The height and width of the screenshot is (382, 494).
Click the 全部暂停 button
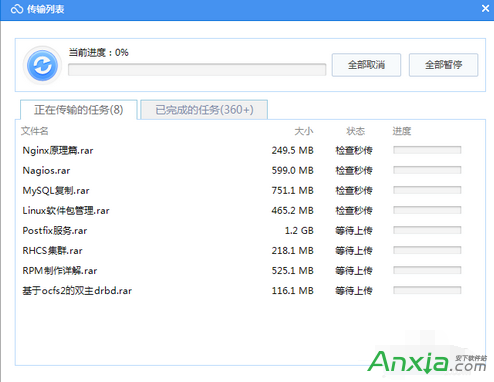pyautogui.click(x=443, y=65)
